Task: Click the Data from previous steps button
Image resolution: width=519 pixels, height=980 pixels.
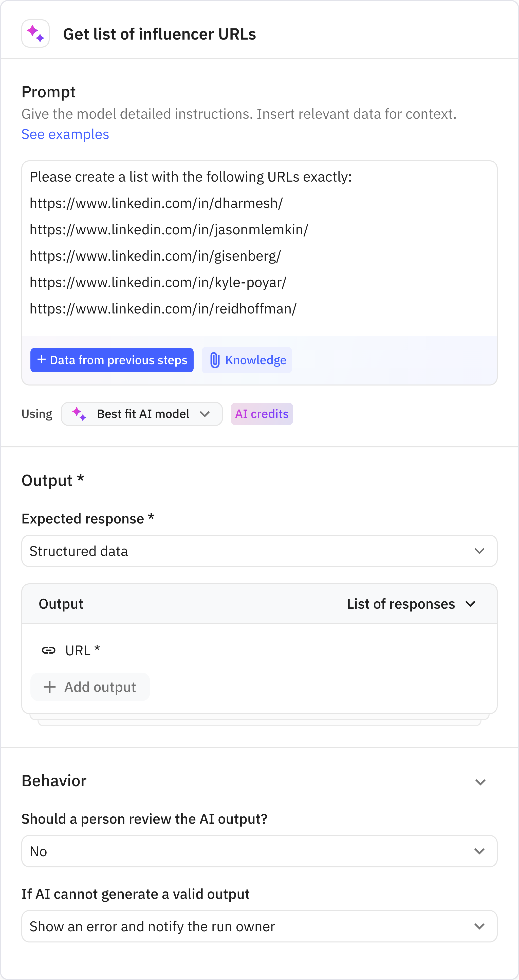Action: pyautogui.click(x=112, y=360)
